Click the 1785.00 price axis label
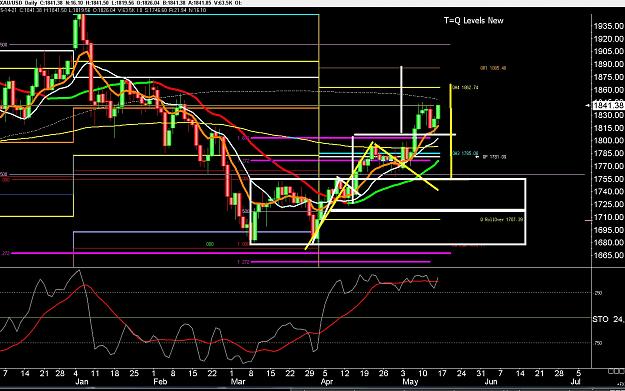Image resolution: width=625 pixels, height=391 pixels. [x=609, y=153]
